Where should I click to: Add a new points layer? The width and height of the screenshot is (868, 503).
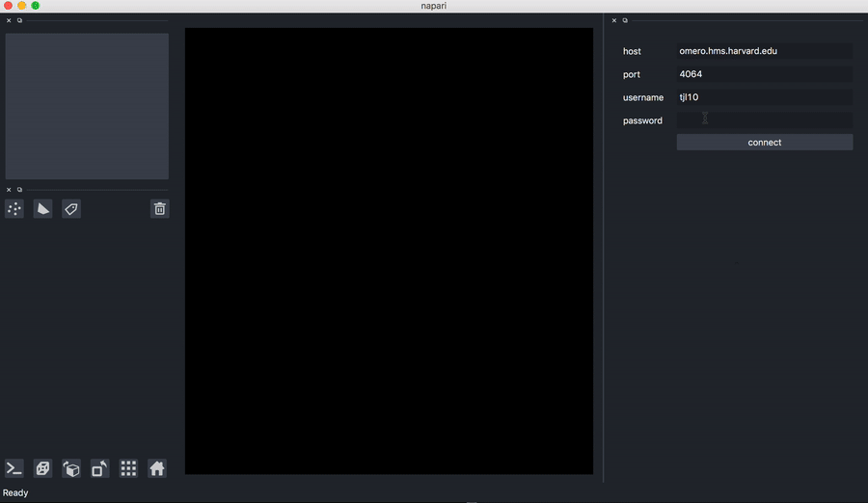click(x=14, y=208)
